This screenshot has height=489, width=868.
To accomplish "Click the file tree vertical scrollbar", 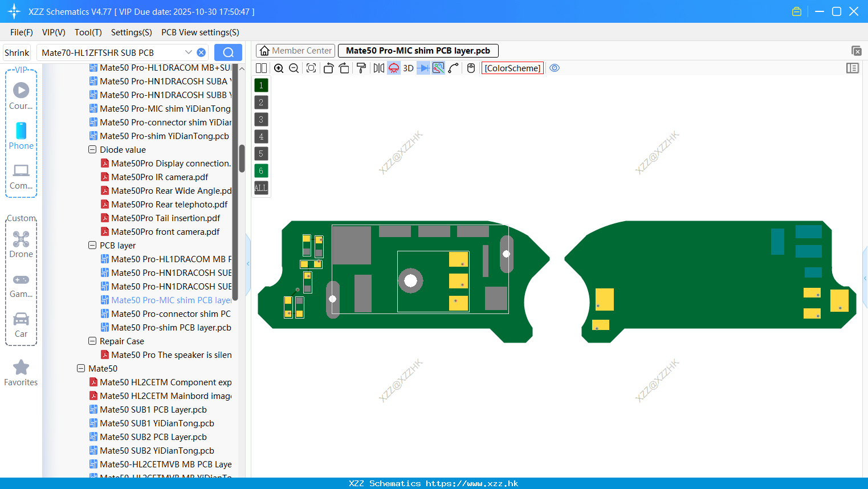I will (242, 158).
